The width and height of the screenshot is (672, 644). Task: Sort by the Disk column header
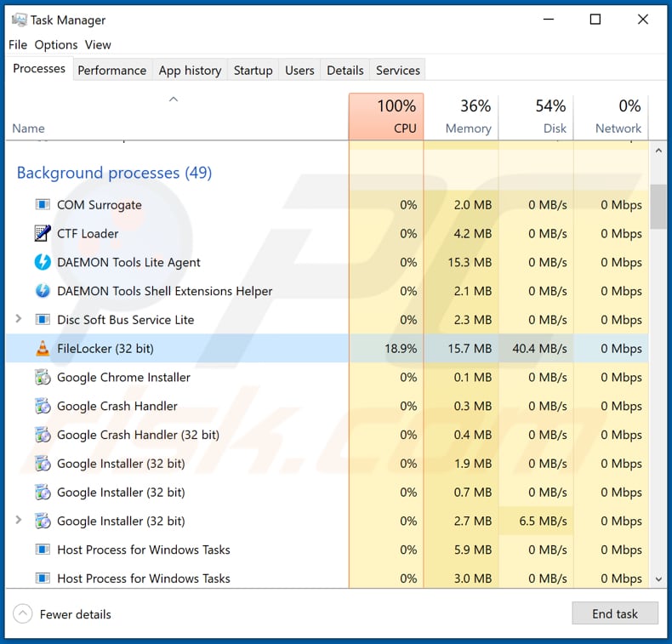(536, 116)
